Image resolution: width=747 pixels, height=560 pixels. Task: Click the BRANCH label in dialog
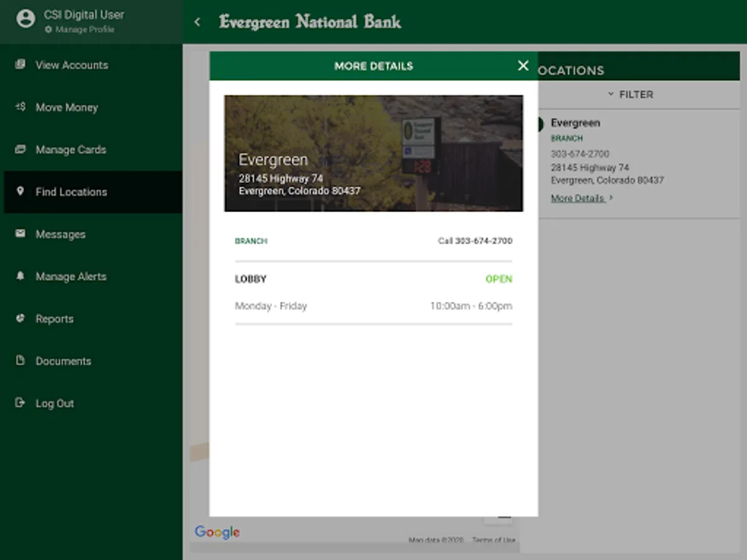pos(251,241)
